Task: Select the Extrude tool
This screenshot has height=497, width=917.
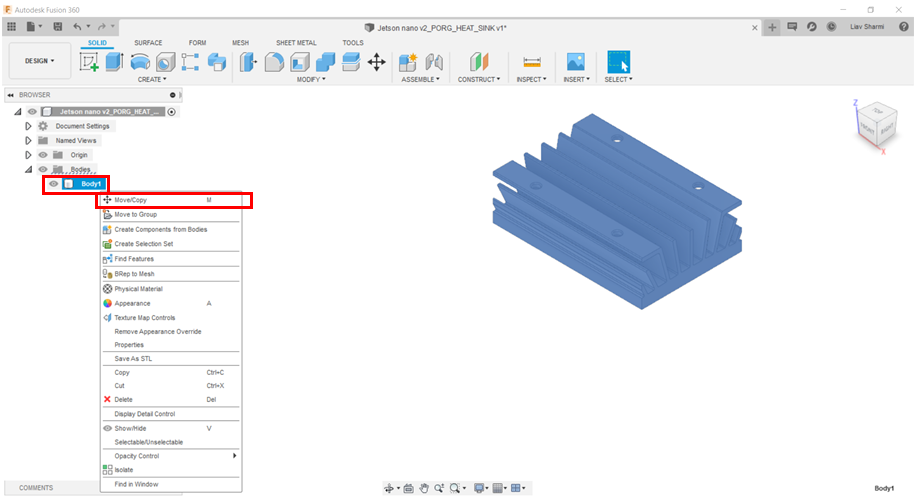Action: [x=114, y=62]
